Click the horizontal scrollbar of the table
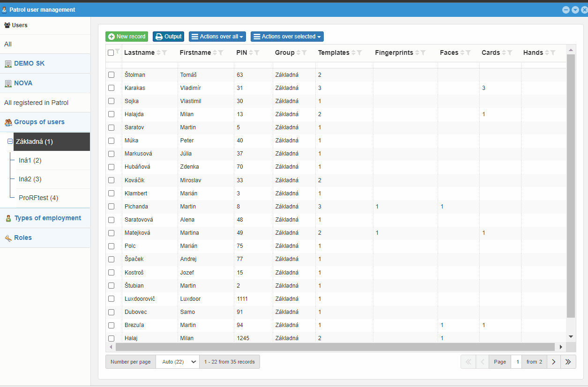The height and width of the screenshot is (387, 588). (335, 347)
